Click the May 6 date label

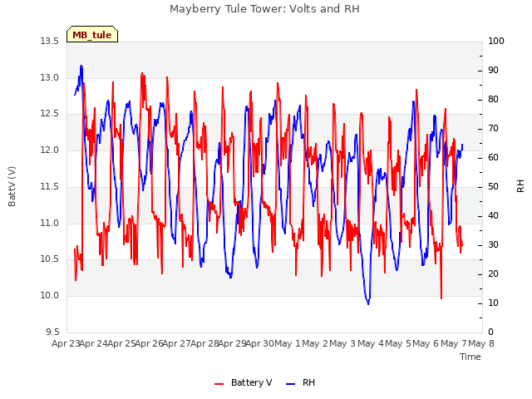[426, 344]
